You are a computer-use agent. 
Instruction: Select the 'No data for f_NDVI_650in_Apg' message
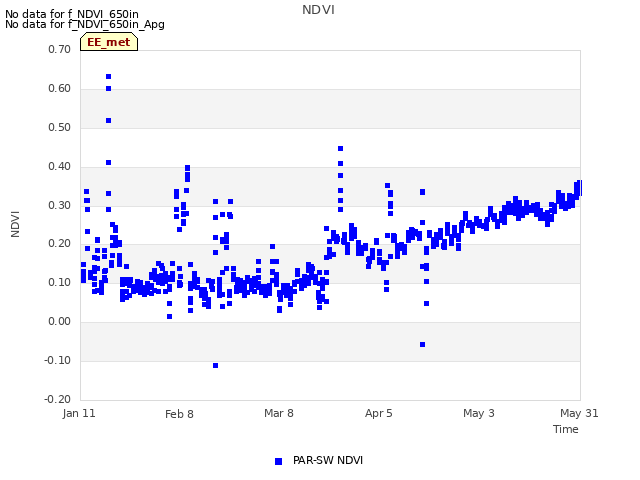click(x=85, y=24)
